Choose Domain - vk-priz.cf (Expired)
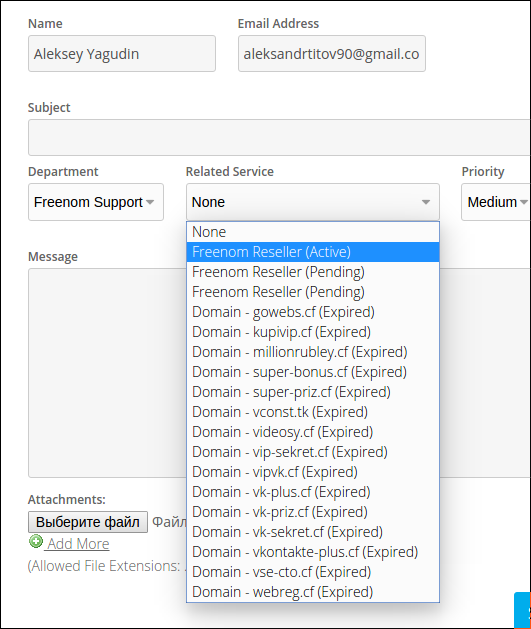 pyautogui.click(x=313, y=512)
